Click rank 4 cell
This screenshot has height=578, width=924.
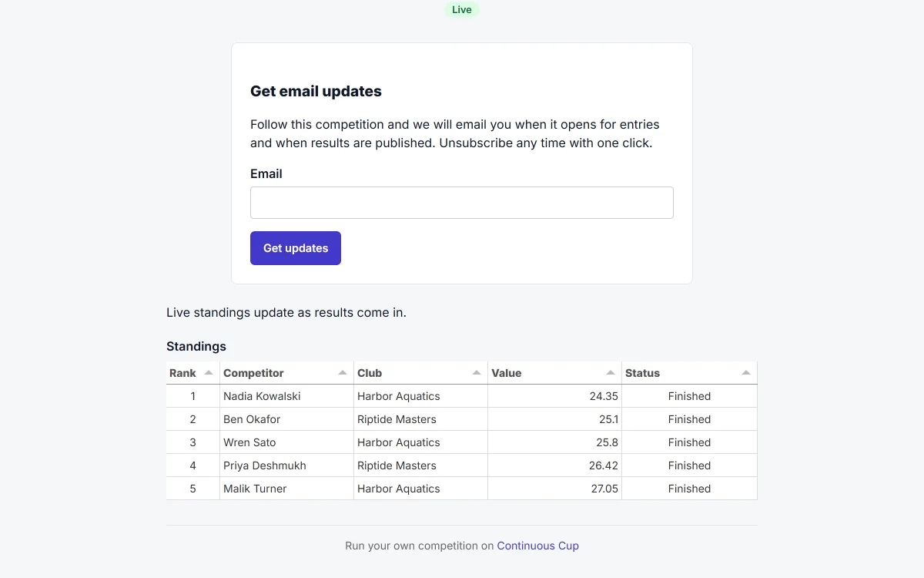pyautogui.click(x=193, y=465)
